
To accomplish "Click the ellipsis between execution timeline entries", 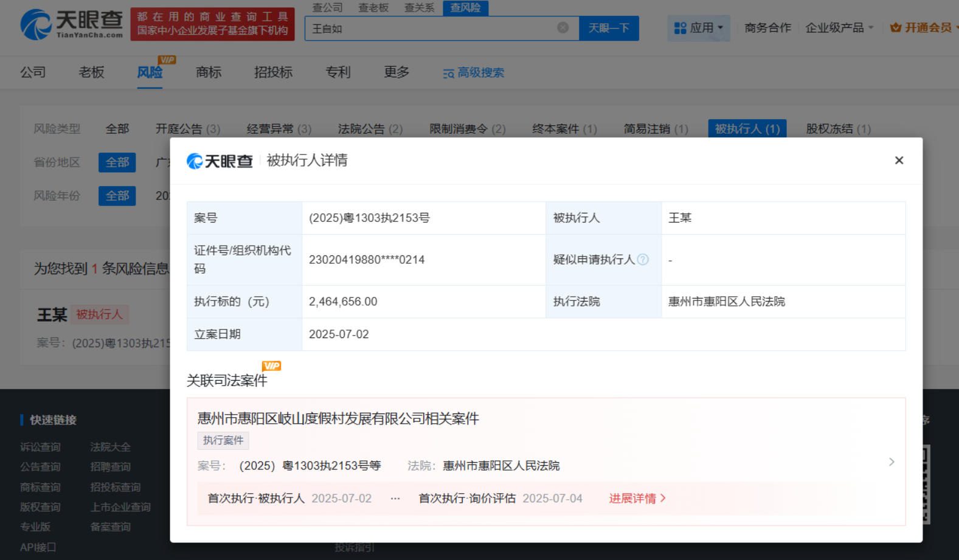I will (x=395, y=499).
